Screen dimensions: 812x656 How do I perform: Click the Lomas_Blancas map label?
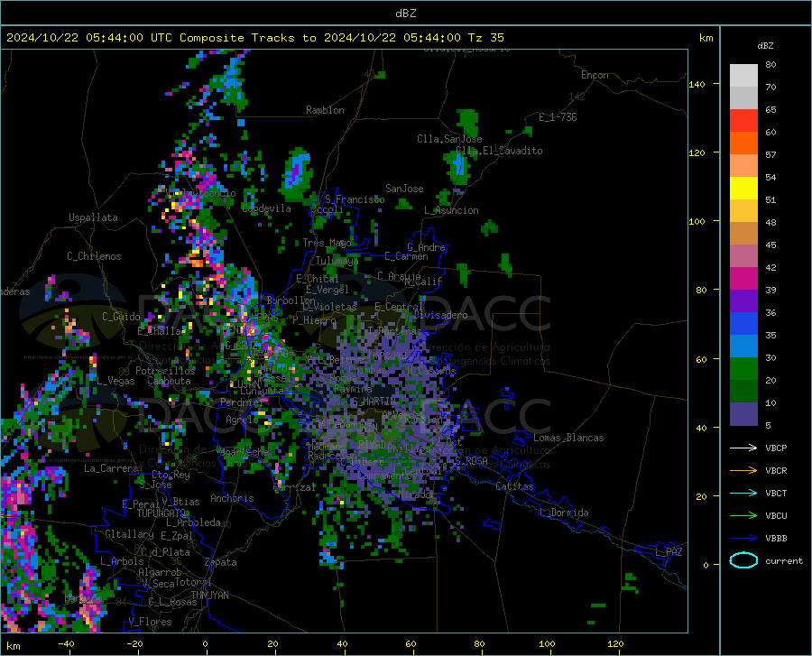click(x=568, y=438)
